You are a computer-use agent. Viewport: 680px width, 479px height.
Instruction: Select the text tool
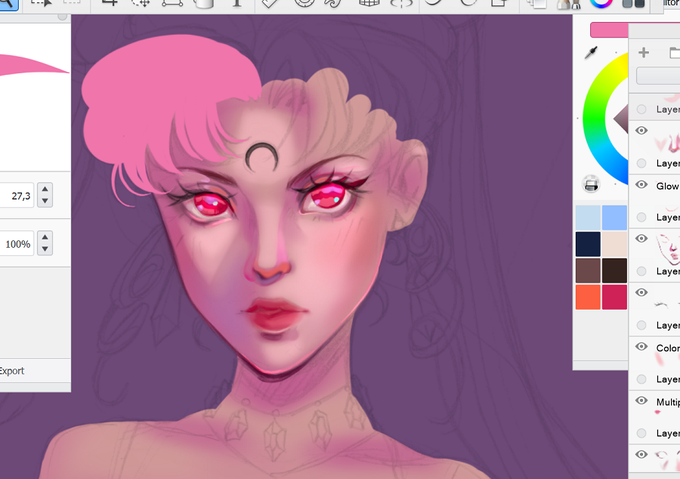tap(237, 3)
